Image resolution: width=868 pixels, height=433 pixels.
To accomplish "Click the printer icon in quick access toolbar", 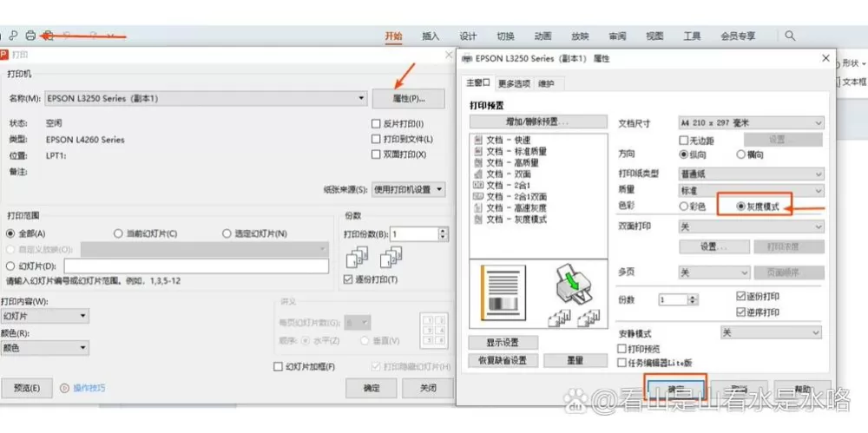I will click(30, 36).
